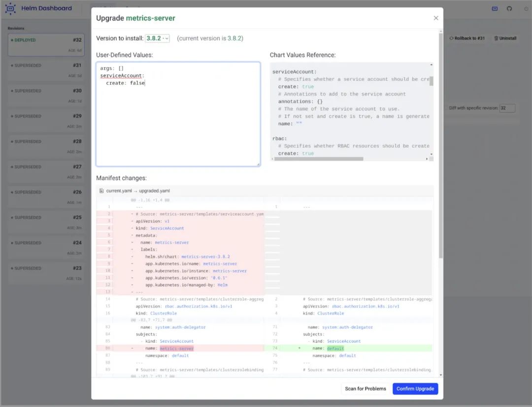Screen dimensions: 532x407
Task: Click scroll-down arrow of dialog scrollbar
Action: pyautogui.click(x=441, y=375)
